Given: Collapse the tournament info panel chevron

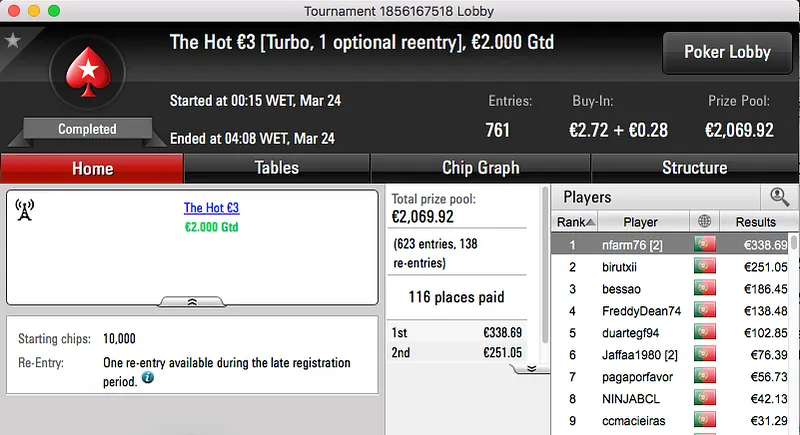Looking at the screenshot, I should point(192,300).
